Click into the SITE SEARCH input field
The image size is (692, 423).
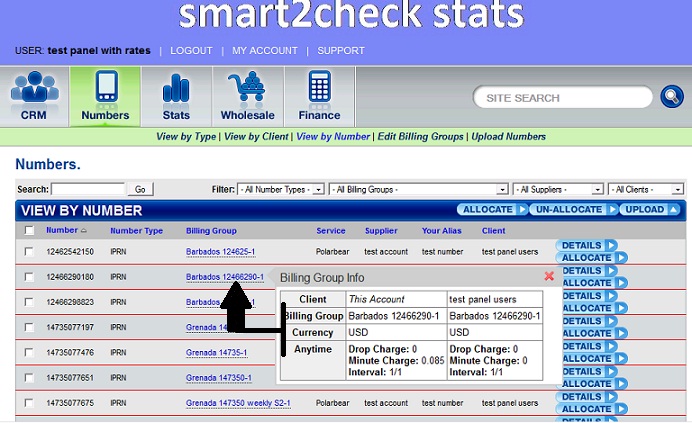tap(563, 98)
